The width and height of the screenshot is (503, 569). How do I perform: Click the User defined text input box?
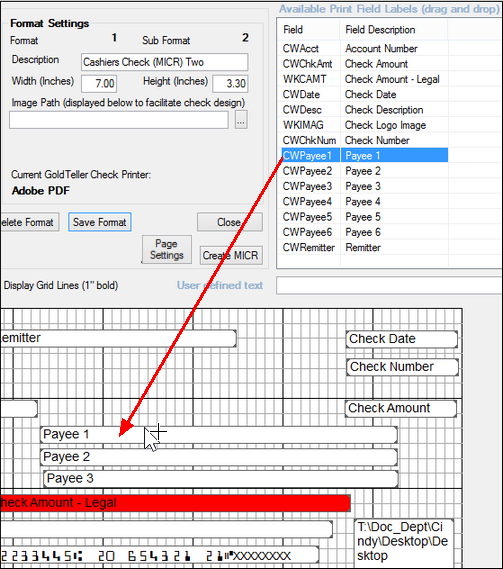(x=389, y=286)
